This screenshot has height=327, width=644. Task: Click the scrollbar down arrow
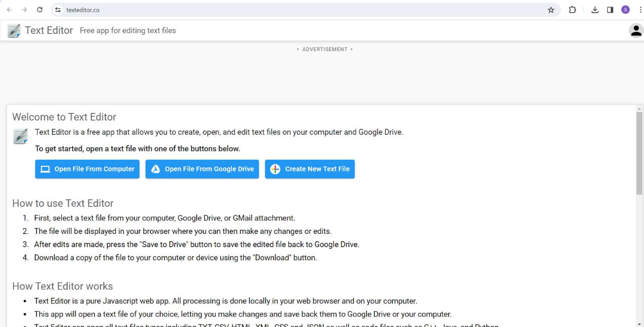pyautogui.click(x=640, y=324)
